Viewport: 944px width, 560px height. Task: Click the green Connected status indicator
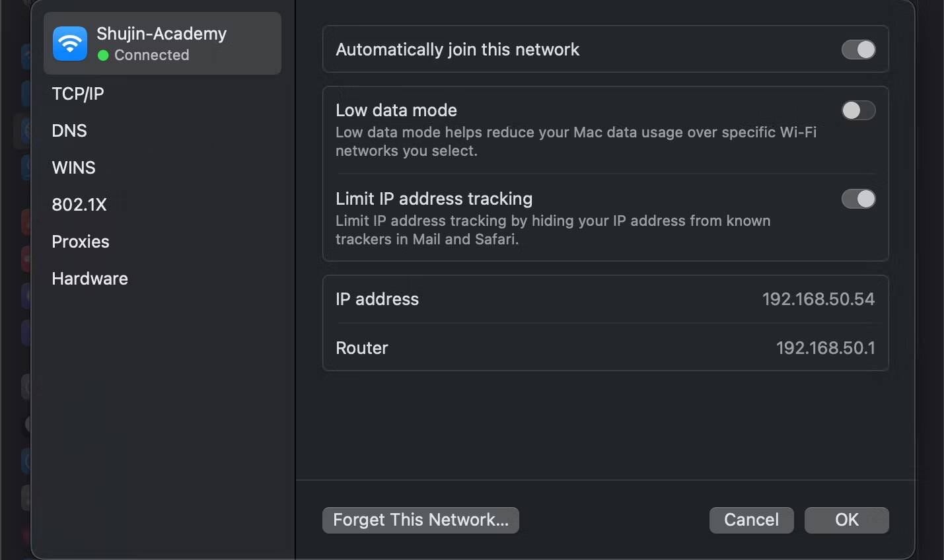[x=104, y=55]
